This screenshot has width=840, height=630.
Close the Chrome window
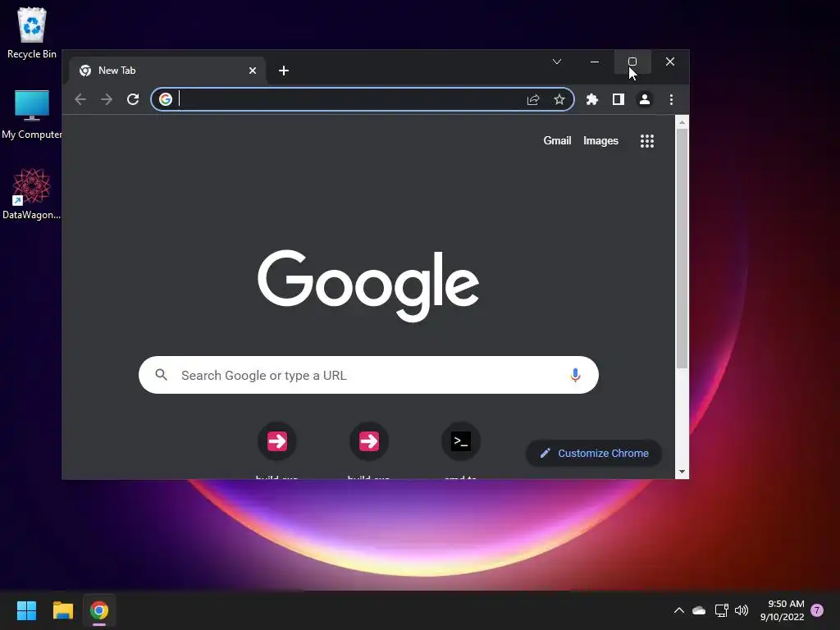tap(670, 62)
